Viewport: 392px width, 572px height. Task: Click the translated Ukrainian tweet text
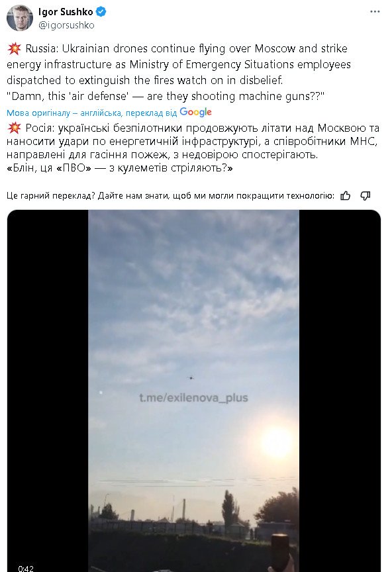pos(193,148)
